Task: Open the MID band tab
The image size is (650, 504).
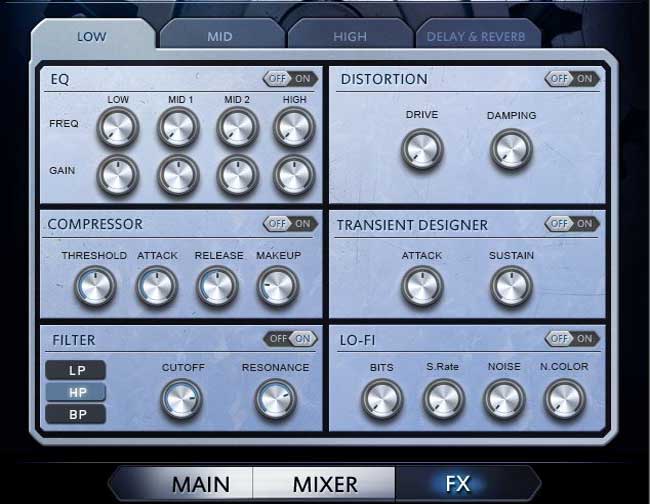Action: click(x=220, y=37)
